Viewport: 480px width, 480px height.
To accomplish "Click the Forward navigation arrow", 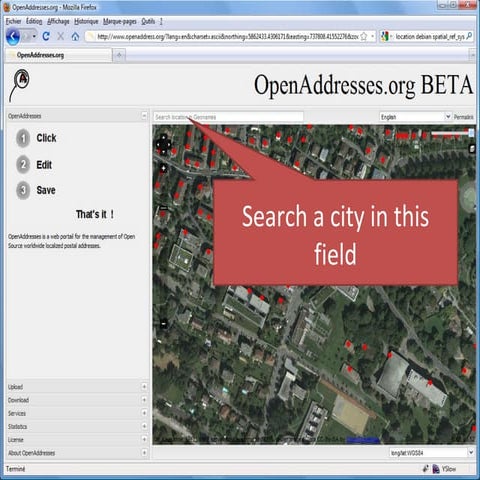I will click(x=27, y=36).
